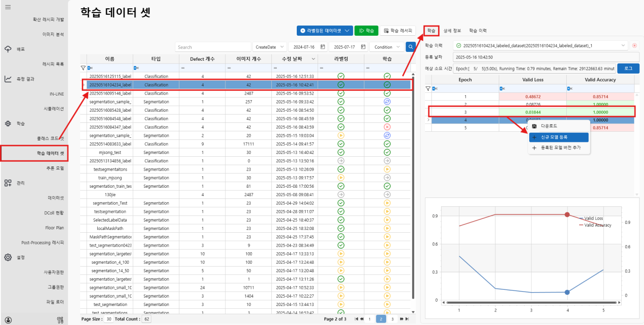Select 신규 모델 등록 in context menu
644x325 pixels.
pos(559,137)
